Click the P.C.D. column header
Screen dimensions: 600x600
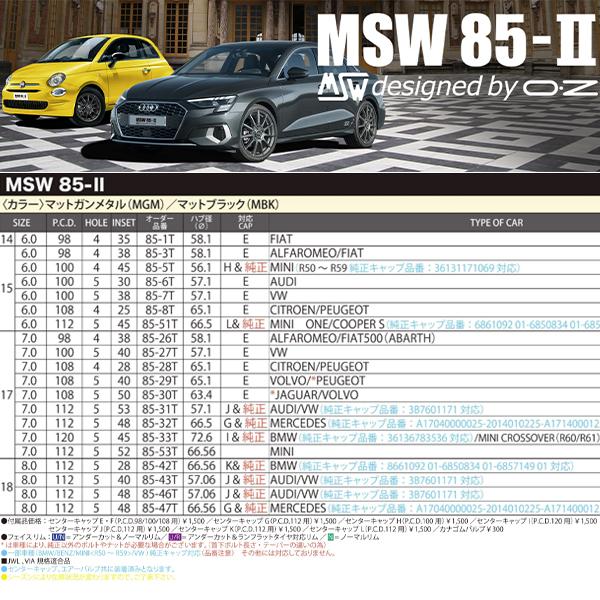coord(63,222)
